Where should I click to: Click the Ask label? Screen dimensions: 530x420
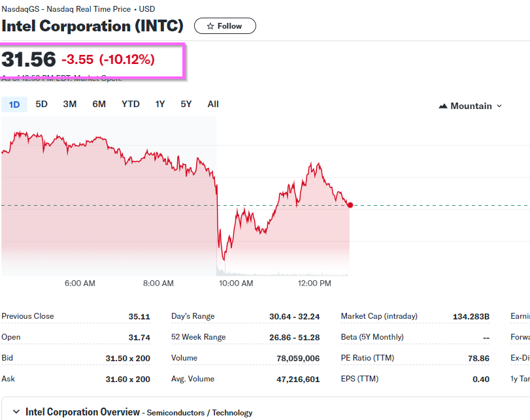pyautogui.click(x=8, y=379)
